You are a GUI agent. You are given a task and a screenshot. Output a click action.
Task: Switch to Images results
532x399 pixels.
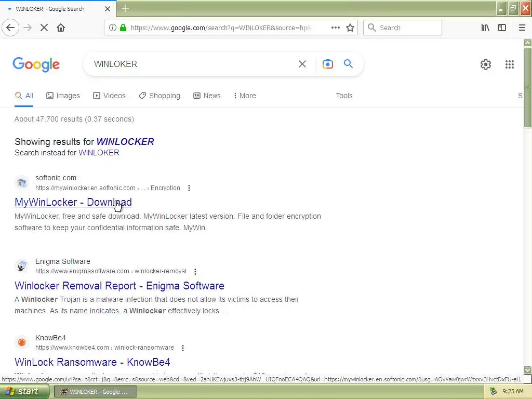click(63, 96)
